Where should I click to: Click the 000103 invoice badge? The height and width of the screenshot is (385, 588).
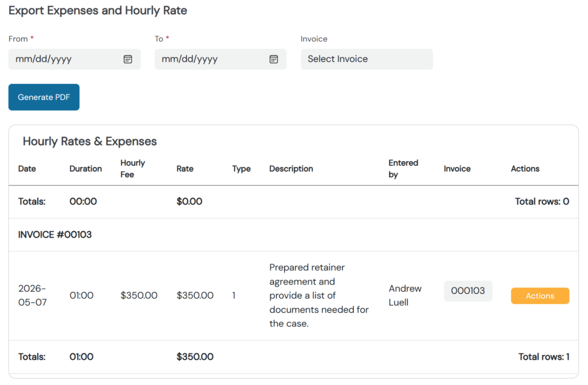(468, 291)
